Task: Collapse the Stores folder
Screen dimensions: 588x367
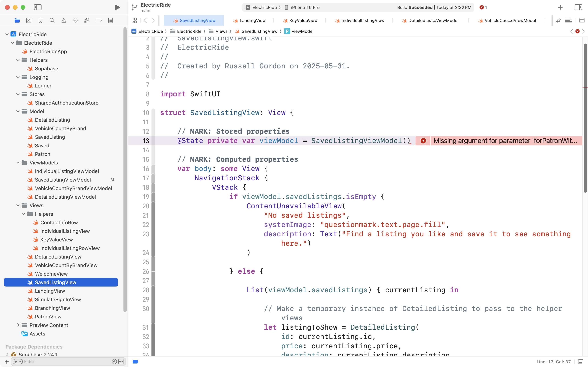Action: [x=18, y=94]
